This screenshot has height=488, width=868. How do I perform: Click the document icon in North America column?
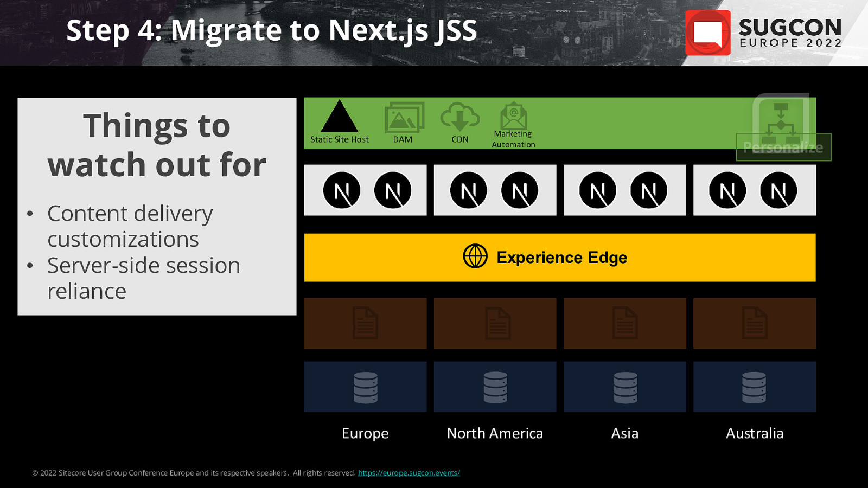(x=497, y=323)
